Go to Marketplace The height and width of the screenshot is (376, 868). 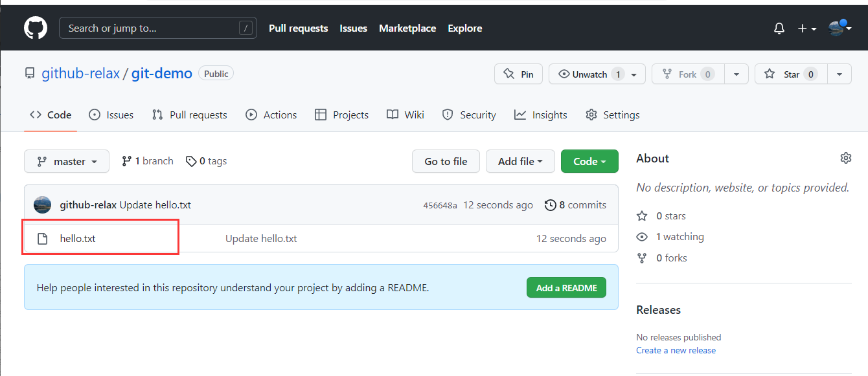coord(407,28)
